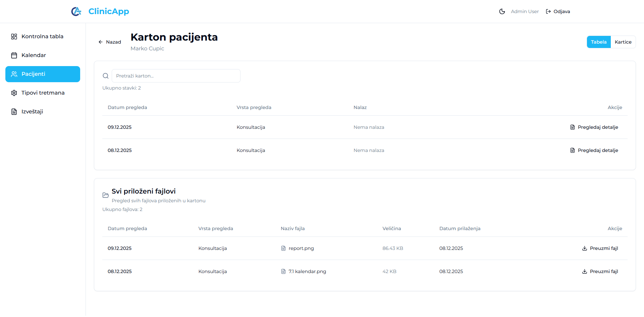The image size is (644, 317).
Task: Open Kontrolna tabla from sidebar
Action: tap(43, 37)
